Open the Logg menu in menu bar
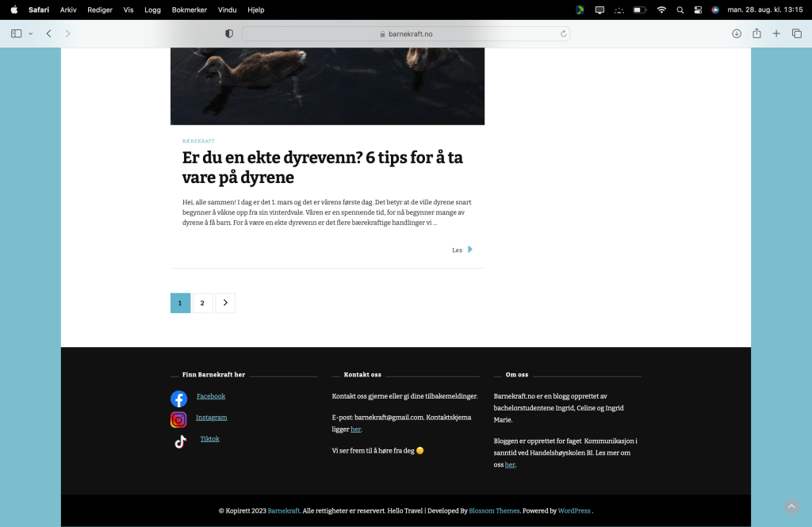812x527 pixels. 152,10
